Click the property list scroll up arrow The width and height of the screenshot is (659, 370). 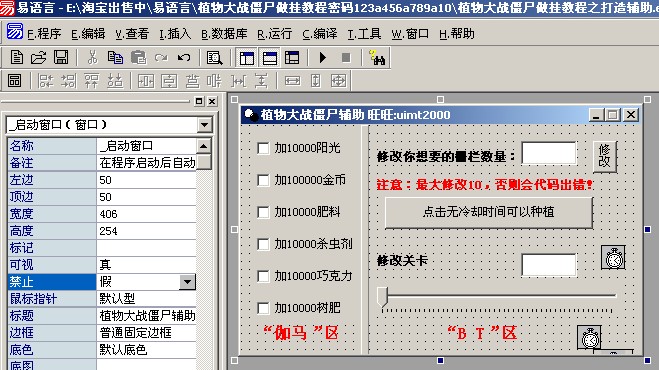203,146
